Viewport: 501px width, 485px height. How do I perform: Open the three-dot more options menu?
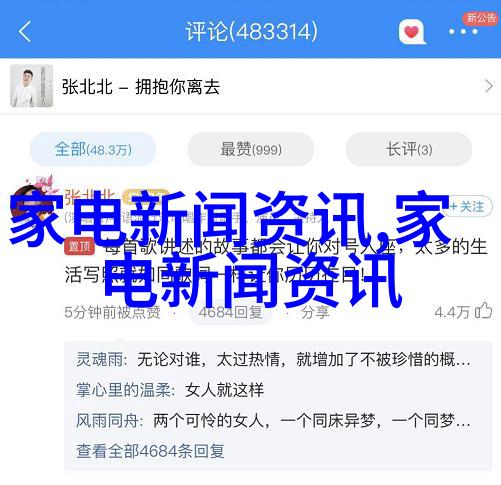pos(463,32)
